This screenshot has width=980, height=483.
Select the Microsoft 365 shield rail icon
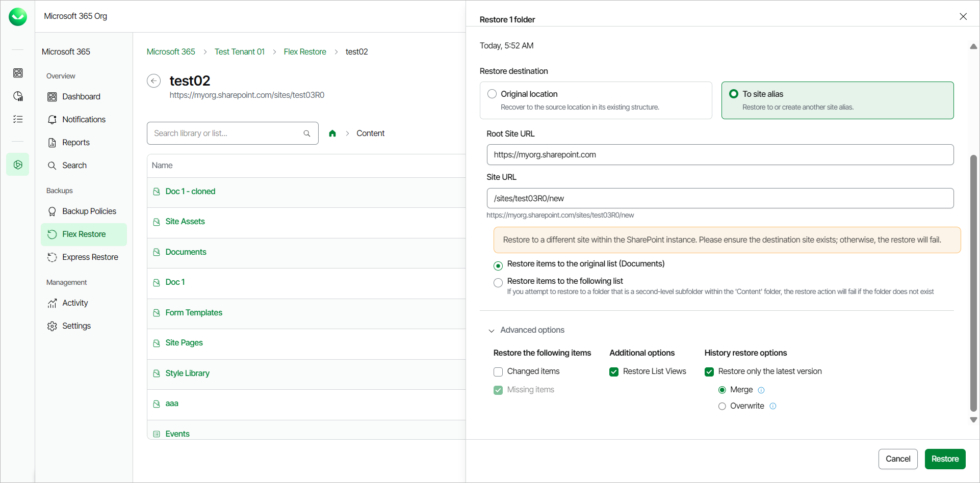(x=18, y=165)
